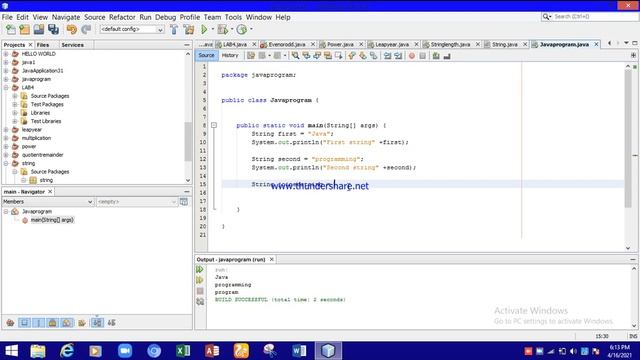Toggle Show Non-Public Members filter in Navigator
640x360 pixels.
coord(53,323)
